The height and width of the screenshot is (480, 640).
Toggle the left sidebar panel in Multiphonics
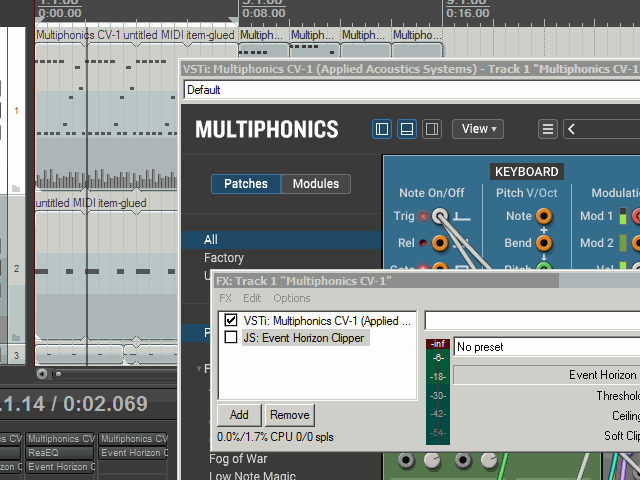pos(382,129)
